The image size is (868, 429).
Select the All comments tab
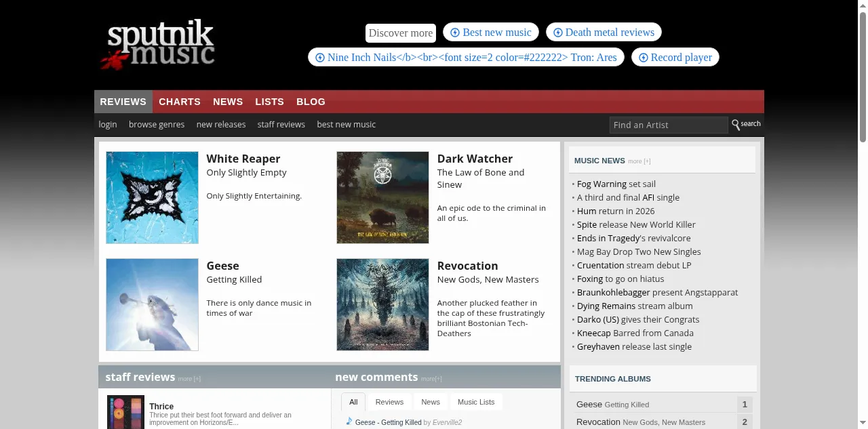tap(353, 402)
